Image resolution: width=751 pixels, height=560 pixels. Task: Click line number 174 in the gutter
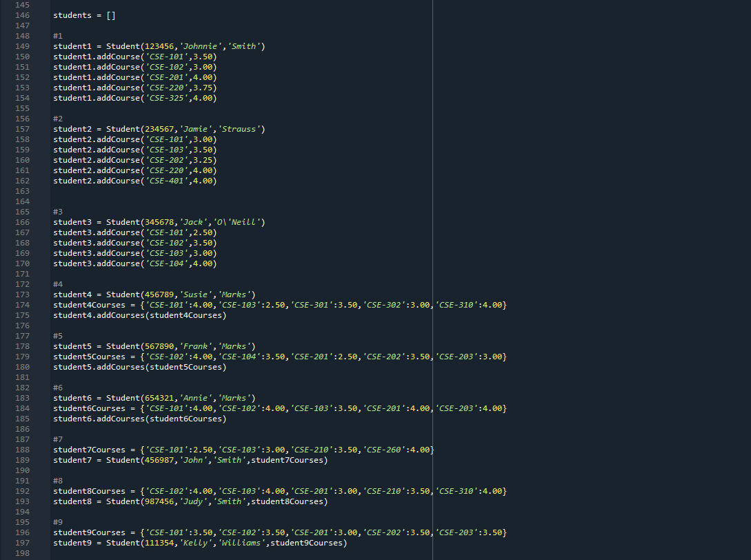(22, 305)
